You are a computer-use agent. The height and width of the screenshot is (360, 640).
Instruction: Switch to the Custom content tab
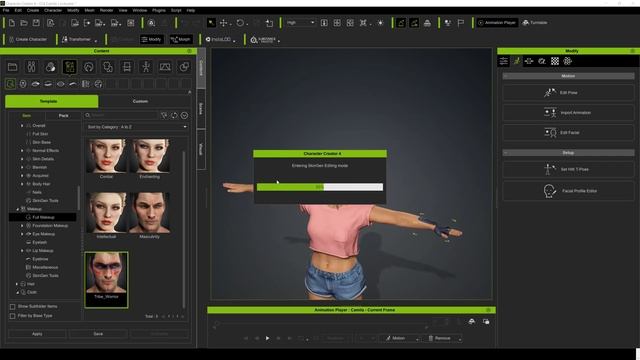pos(140,101)
